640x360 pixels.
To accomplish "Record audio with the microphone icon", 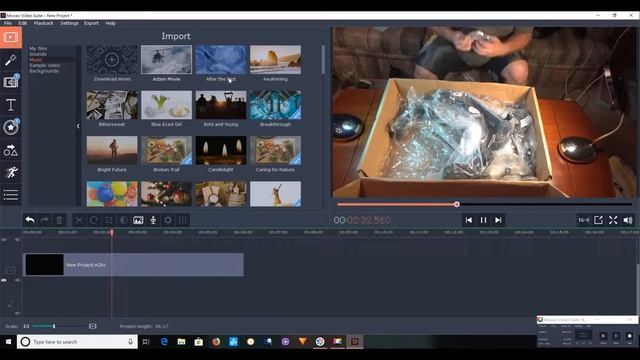I will point(153,220).
